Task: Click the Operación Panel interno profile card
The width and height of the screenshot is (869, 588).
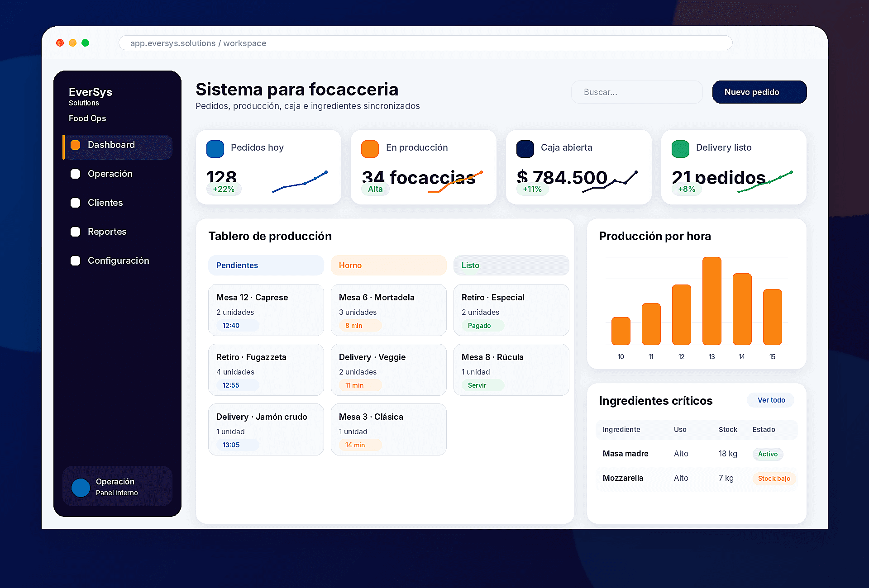Action: (118, 486)
